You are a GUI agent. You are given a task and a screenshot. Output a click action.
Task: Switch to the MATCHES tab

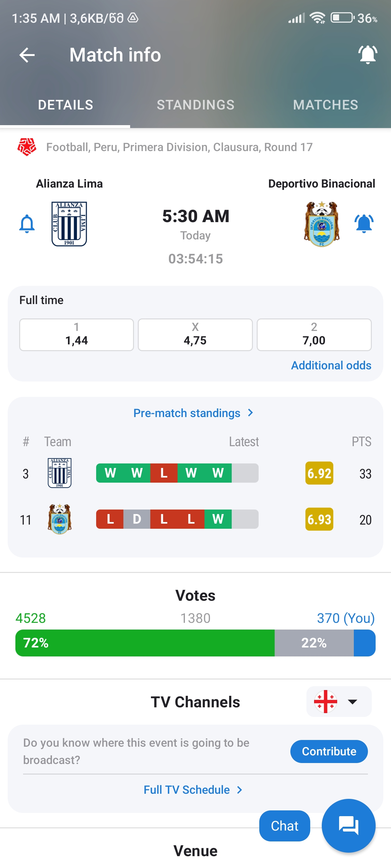tap(325, 105)
